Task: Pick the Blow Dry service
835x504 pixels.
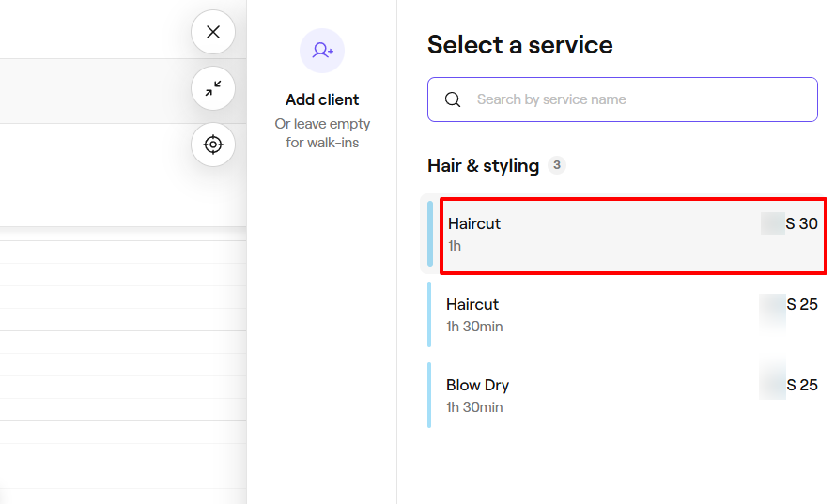Action: pos(601,395)
